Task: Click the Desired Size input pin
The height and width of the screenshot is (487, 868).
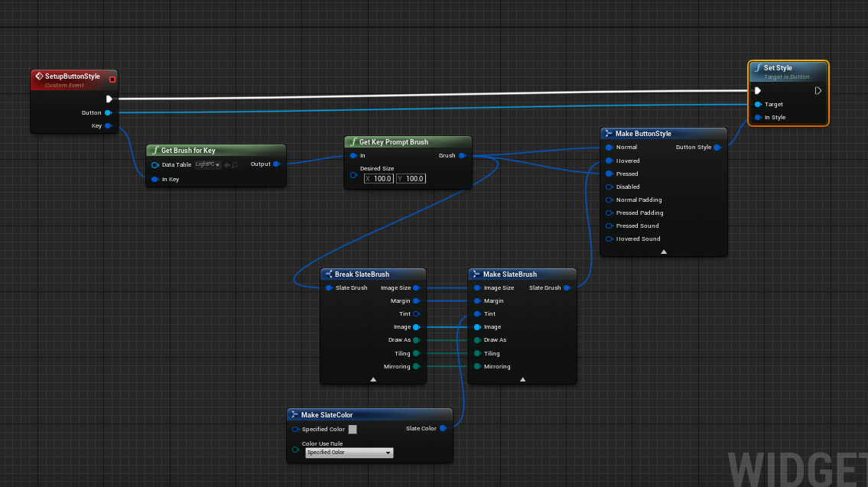Action: (353, 175)
